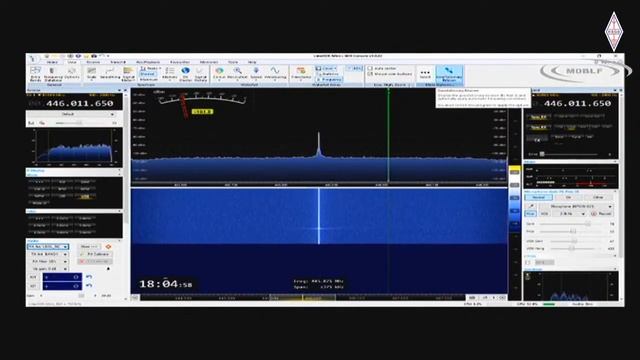Switch to the Transmit ribbon tab
The height and width of the screenshot is (360, 640).
tap(118, 62)
